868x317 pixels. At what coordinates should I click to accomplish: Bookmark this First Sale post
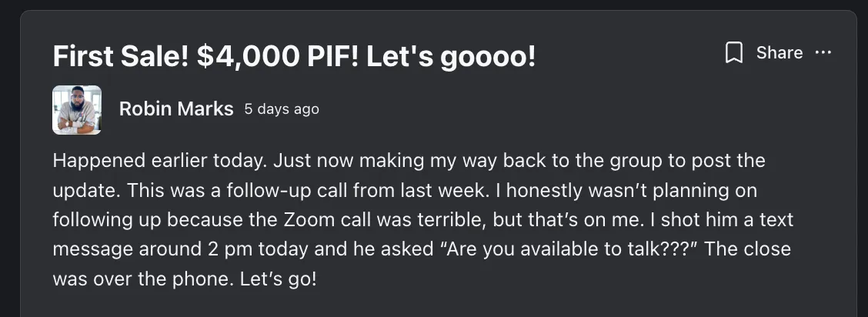[x=734, y=53]
